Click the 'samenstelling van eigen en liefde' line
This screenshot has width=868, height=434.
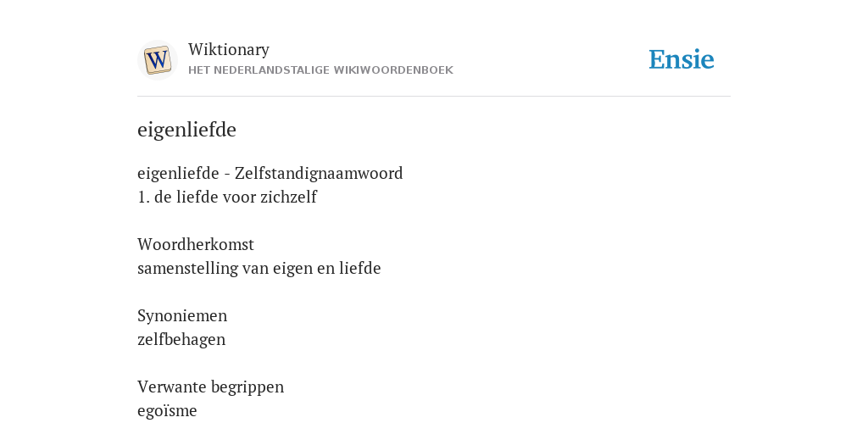[259, 268]
